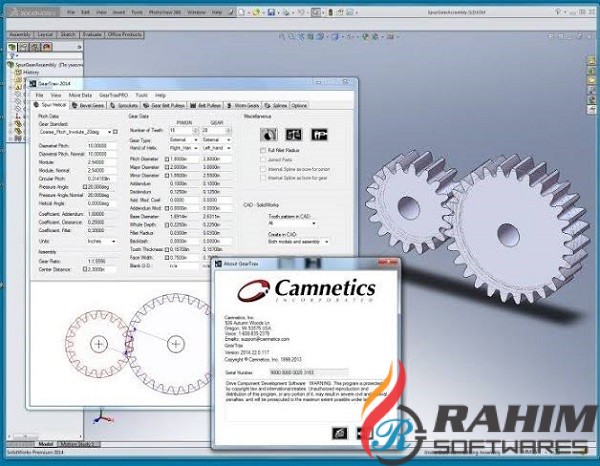Click the Section View icon in view toolbar
The width and height of the screenshot is (600, 466).
click(311, 37)
